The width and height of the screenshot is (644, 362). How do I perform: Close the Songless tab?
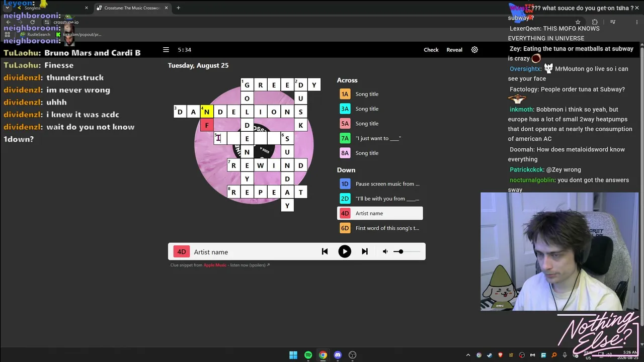86,8
